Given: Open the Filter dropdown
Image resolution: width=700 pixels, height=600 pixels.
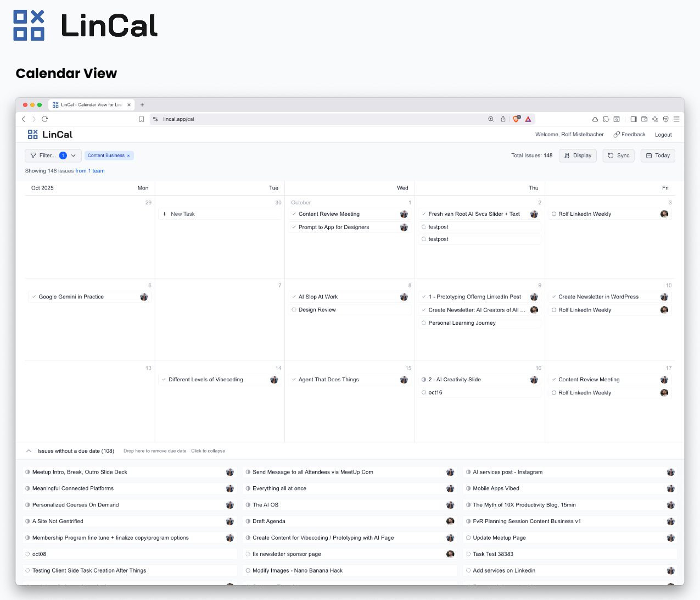Looking at the screenshot, I should (x=53, y=155).
